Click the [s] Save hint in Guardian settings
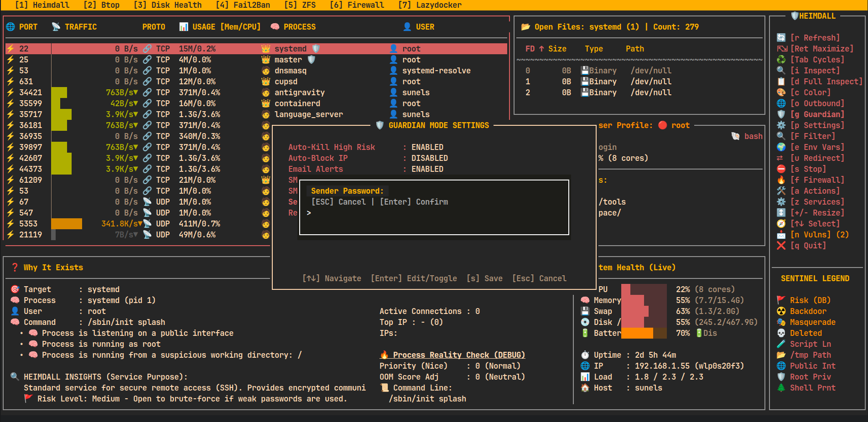 point(484,278)
